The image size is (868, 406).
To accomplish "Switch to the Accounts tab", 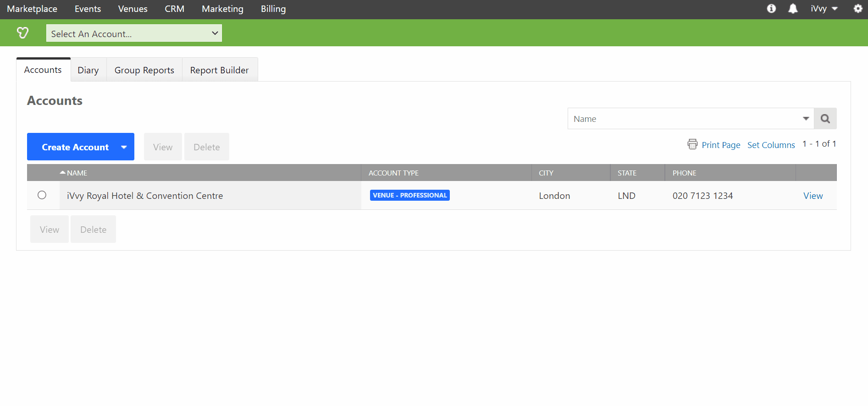I will [x=43, y=70].
